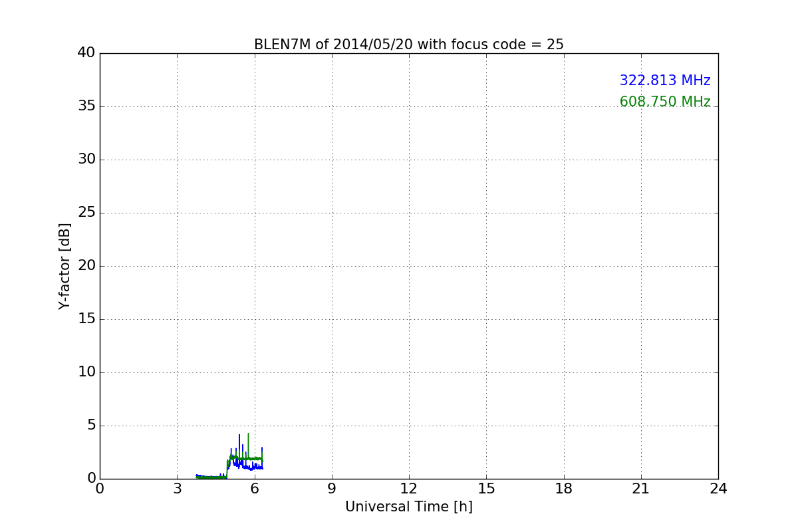The image size is (798, 532).
Task: Click the x-axis tick label 6
Action: pos(255,489)
